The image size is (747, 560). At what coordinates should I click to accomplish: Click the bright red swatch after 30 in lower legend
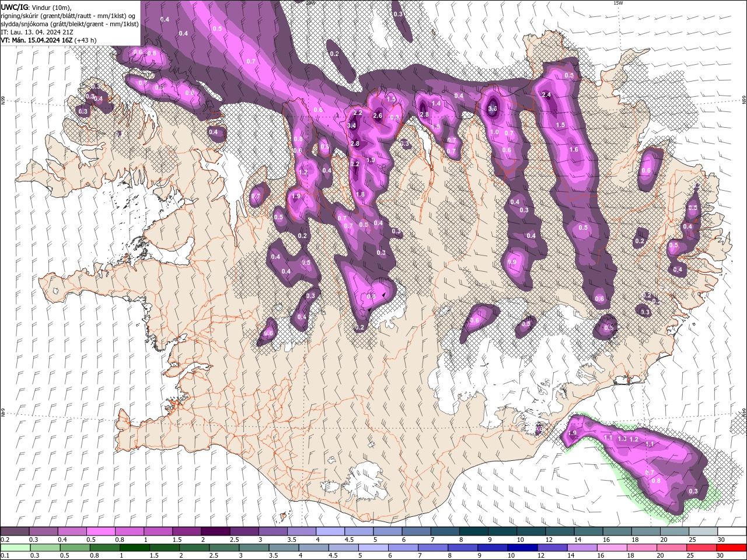(731, 548)
